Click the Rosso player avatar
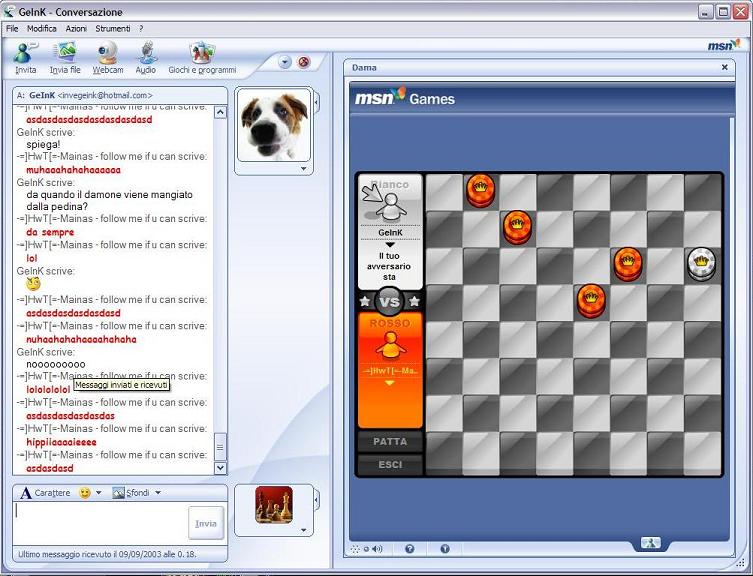 pos(390,345)
